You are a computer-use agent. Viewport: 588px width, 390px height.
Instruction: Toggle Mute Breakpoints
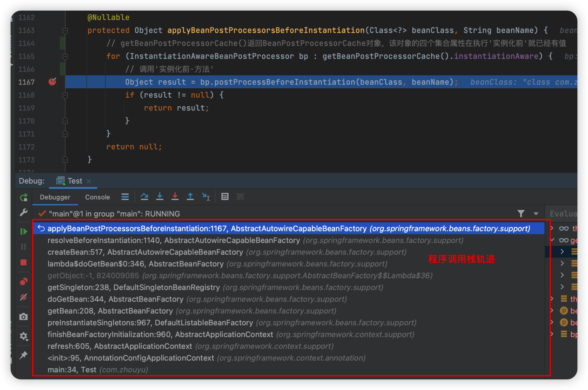click(x=24, y=297)
